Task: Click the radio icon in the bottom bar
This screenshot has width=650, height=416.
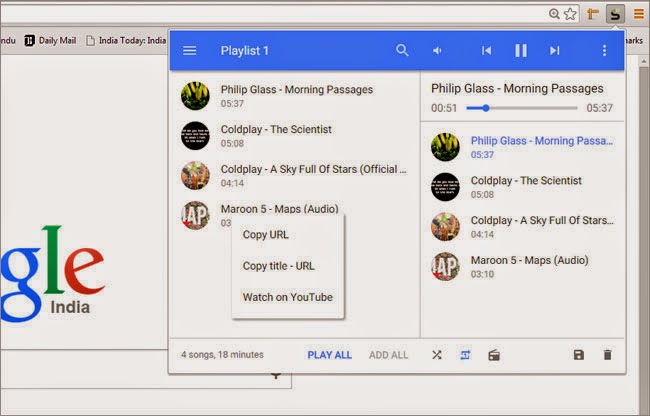Action: [x=494, y=355]
